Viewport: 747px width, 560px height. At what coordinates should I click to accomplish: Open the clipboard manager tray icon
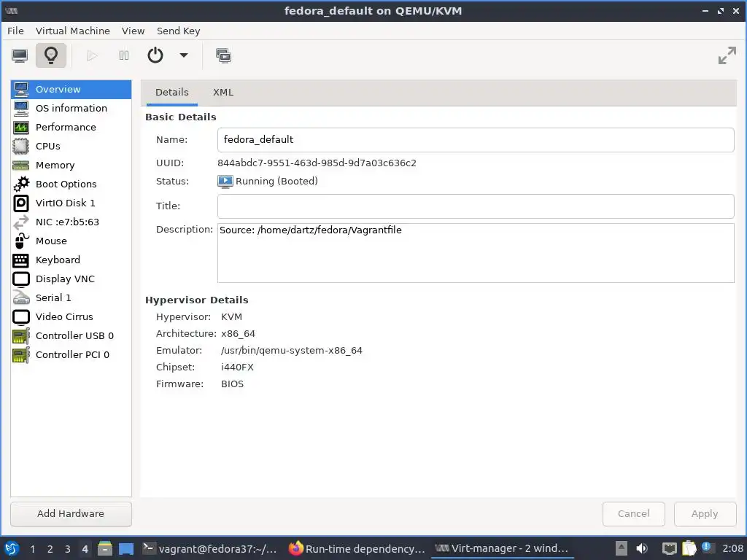tap(689, 548)
